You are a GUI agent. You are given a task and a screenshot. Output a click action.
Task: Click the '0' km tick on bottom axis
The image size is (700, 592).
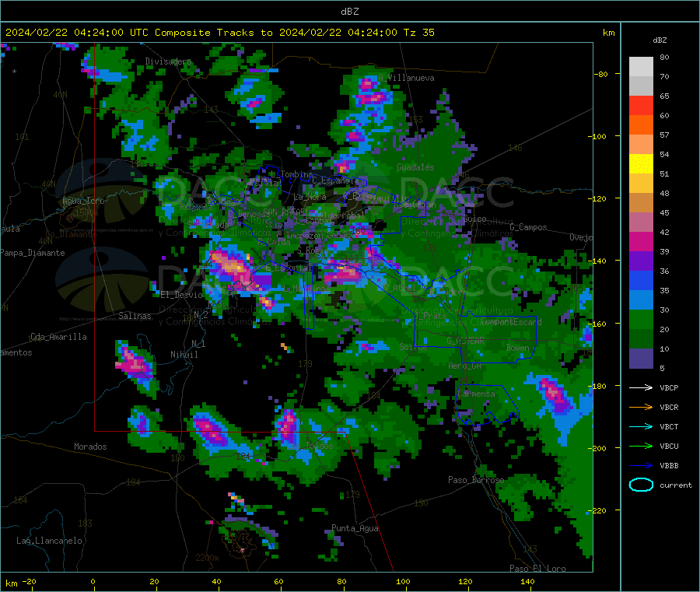tap(93, 581)
